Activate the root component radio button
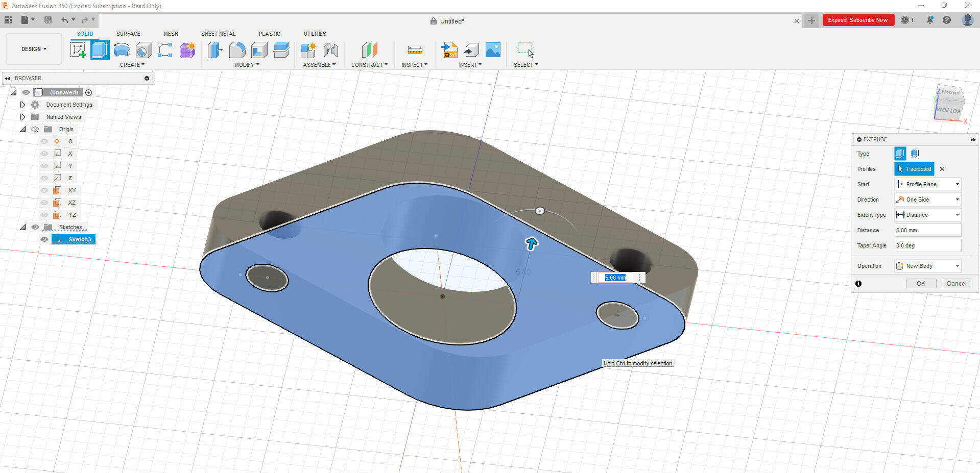The width and height of the screenshot is (980, 473). (x=89, y=92)
